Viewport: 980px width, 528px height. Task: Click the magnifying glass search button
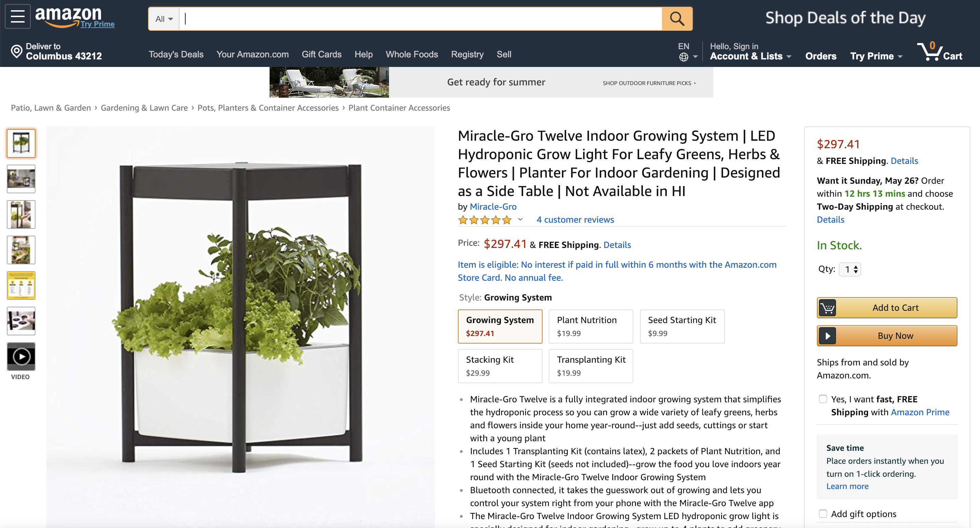pos(677,19)
